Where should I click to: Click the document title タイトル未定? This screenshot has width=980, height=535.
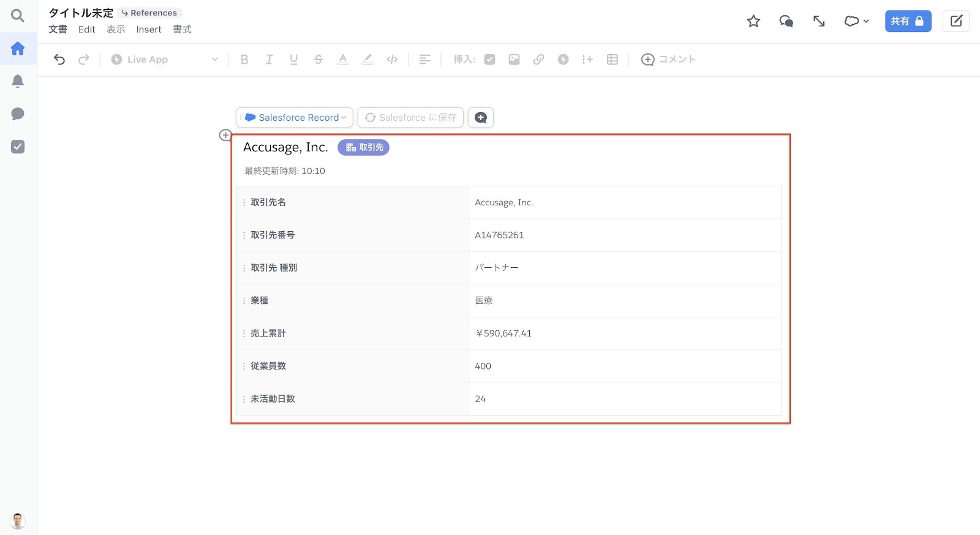point(81,13)
